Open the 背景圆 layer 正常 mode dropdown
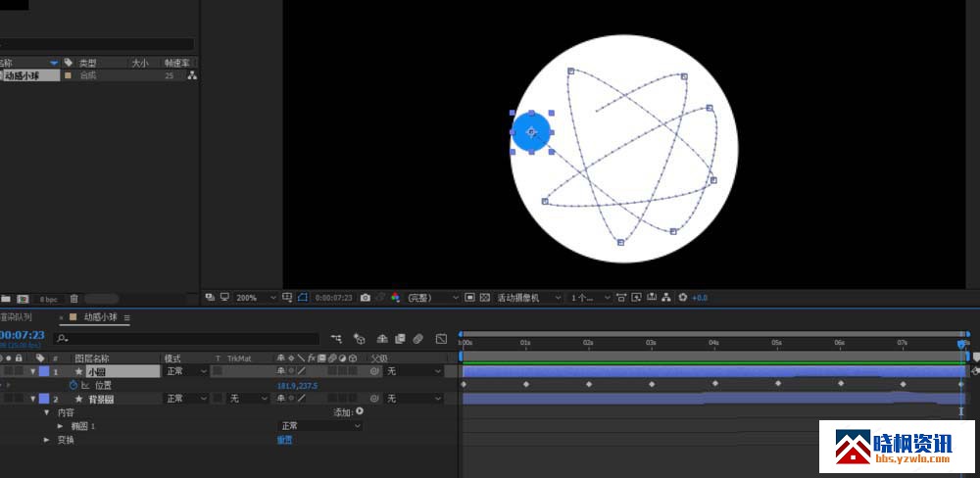The image size is (980, 478). point(185,399)
